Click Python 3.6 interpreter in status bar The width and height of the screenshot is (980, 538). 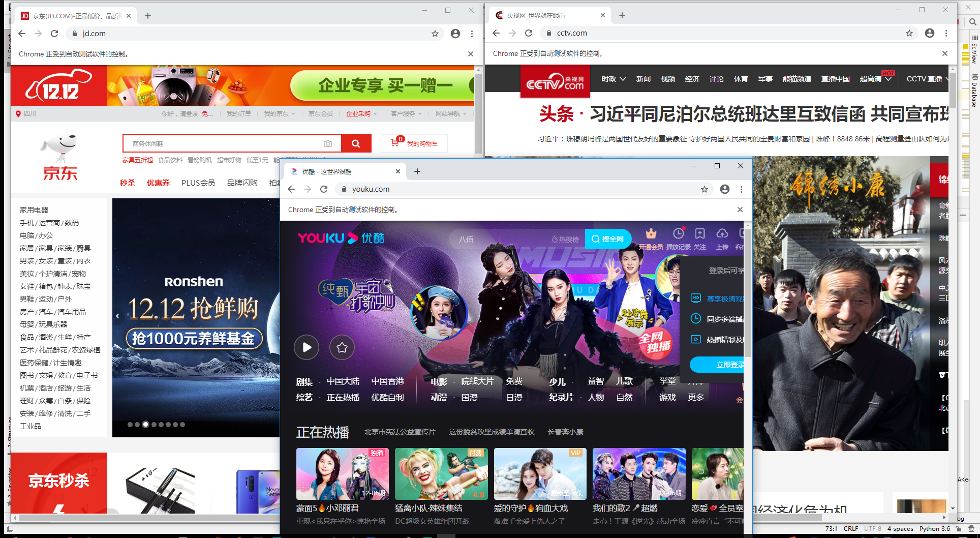tap(934, 529)
